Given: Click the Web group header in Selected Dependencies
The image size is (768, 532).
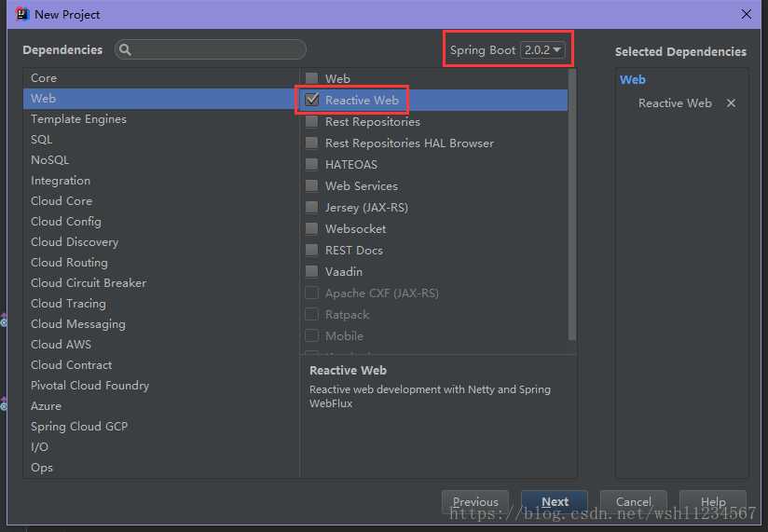Looking at the screenshot, I should tap(632, 80).
